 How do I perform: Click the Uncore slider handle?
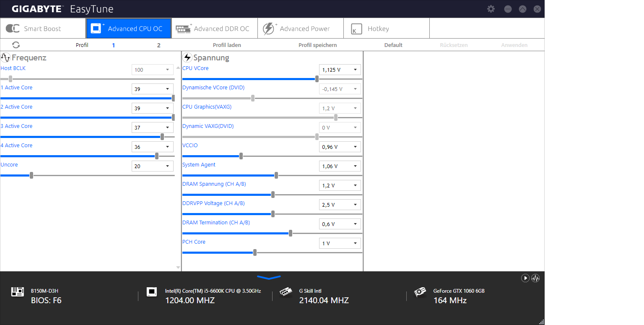(31, 175)
